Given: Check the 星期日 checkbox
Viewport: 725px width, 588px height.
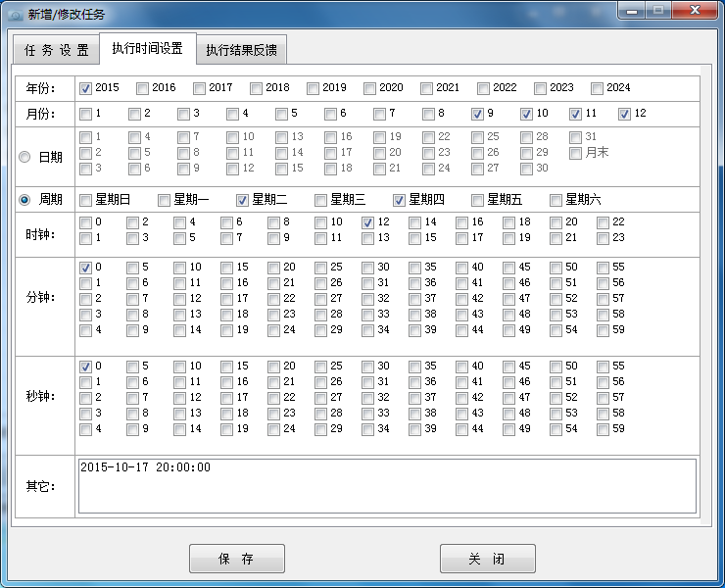Looking at the screenshot, I should (85, 200).
